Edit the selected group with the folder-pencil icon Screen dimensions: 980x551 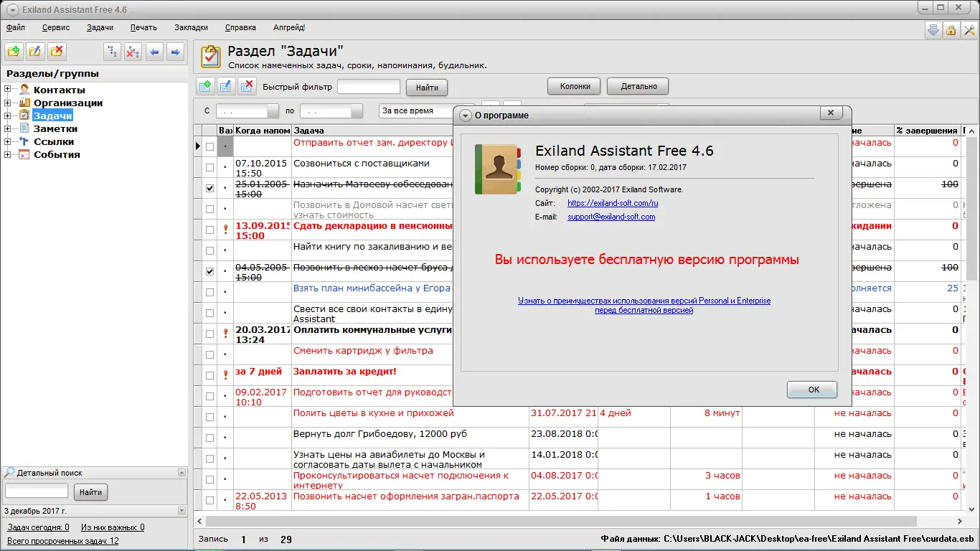[x=36, y=52]
